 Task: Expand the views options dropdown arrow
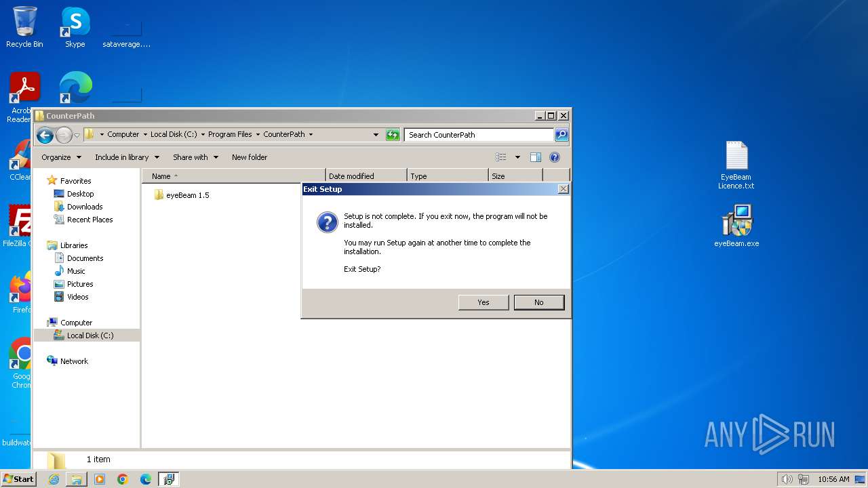tap(517, 157)
